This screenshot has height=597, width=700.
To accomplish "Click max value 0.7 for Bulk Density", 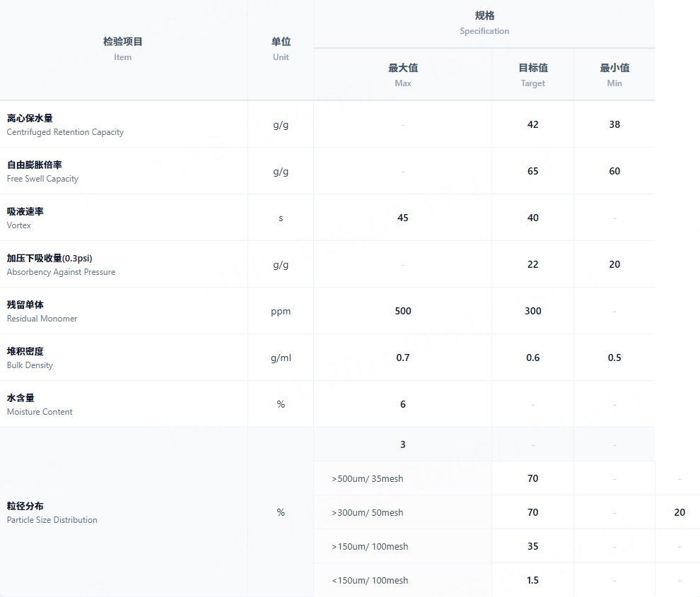I will coord(403,357).
